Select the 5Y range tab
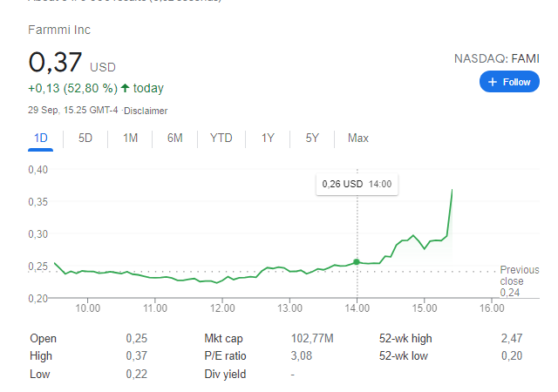 [x=312, y=138]
